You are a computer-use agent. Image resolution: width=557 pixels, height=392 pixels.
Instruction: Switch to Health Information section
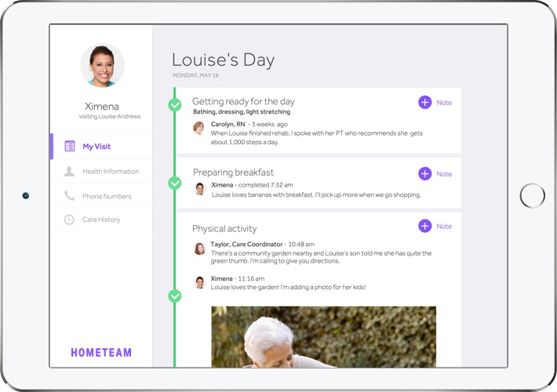pyautogui.click(x=111, y=172)
